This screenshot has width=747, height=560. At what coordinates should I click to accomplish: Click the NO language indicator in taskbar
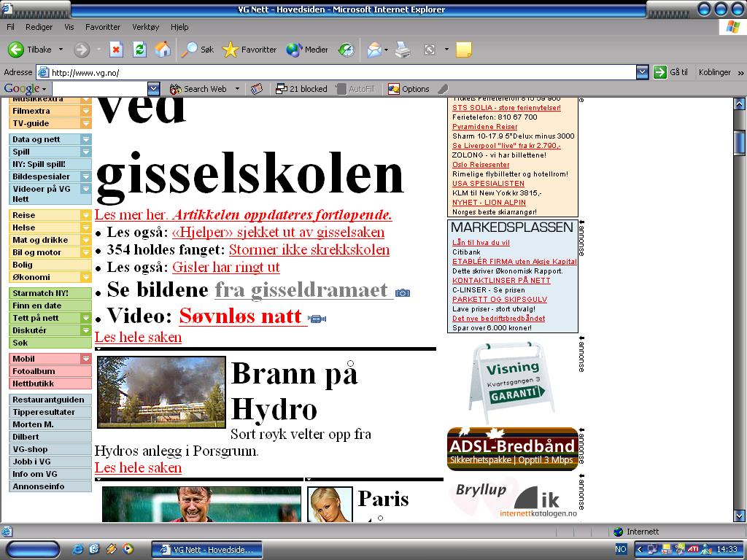coord(621,549)
